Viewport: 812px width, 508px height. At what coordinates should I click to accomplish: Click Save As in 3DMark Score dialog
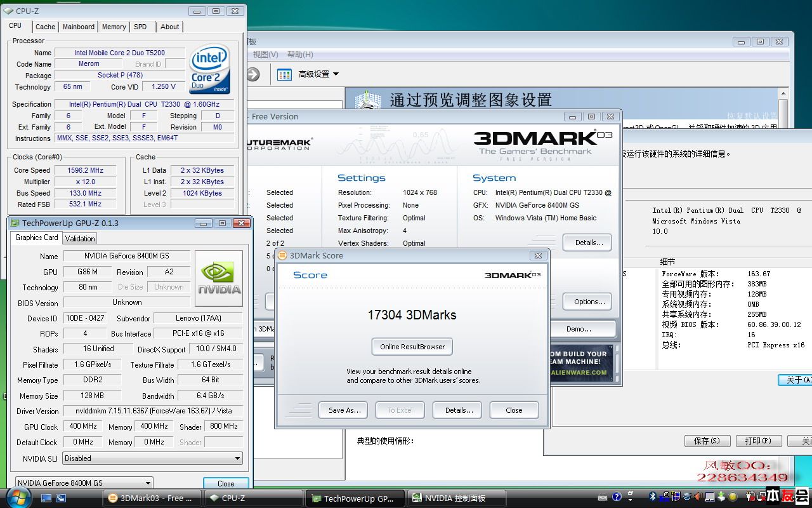(344, 410)
